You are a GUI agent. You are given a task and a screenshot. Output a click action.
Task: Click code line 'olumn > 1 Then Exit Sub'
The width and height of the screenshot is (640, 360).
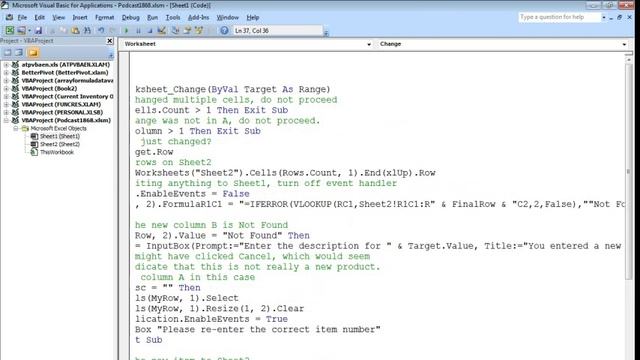click(198, 131)
